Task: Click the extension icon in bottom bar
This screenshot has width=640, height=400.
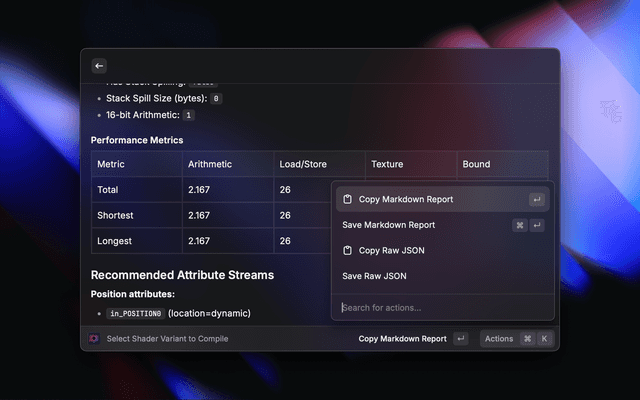Action: click(x=94, y=339)
